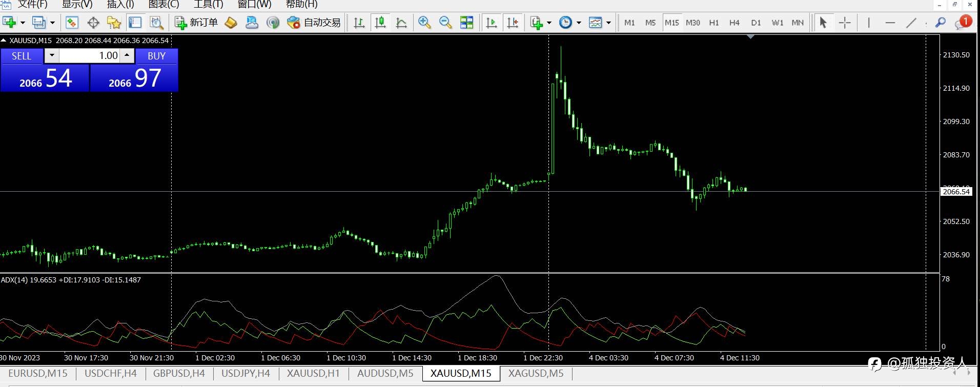The height and width of the screenshot is (387, 980).
Task: Open the New Chart dropdown arrow
Action: tap(23, 23)
